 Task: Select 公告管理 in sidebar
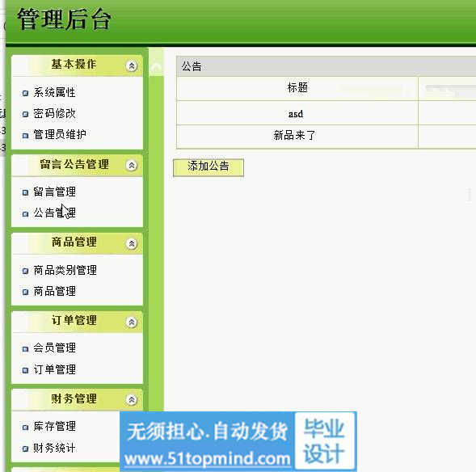(x=54, y=213)
